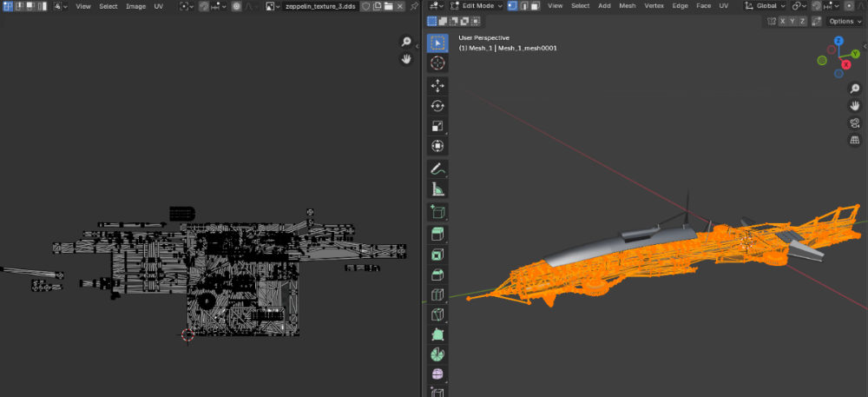The width and height of the screenshot is (868, 397).
Task: Select the Extrude Region tool
Action: tap(437, 235)
